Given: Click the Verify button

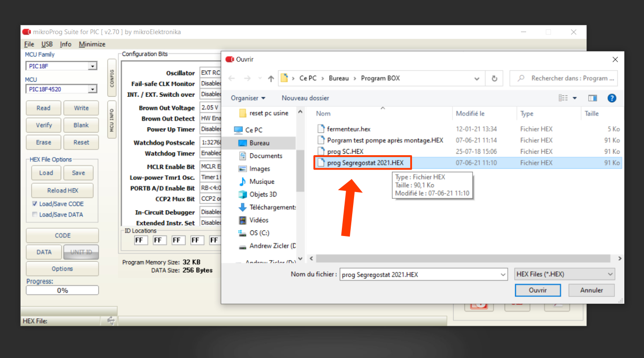Looking at the screenshot, I should [43, 125].
